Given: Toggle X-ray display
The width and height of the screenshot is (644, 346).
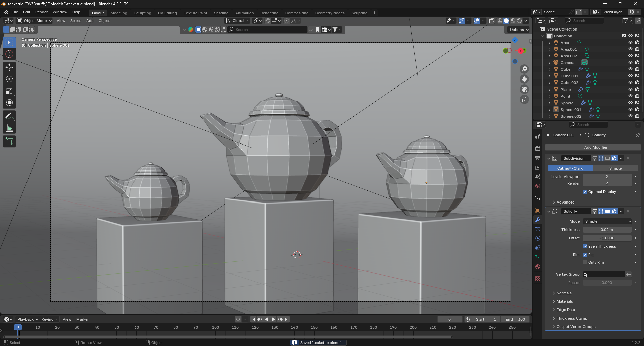Looking at the screenshot, I should point(491,21).
